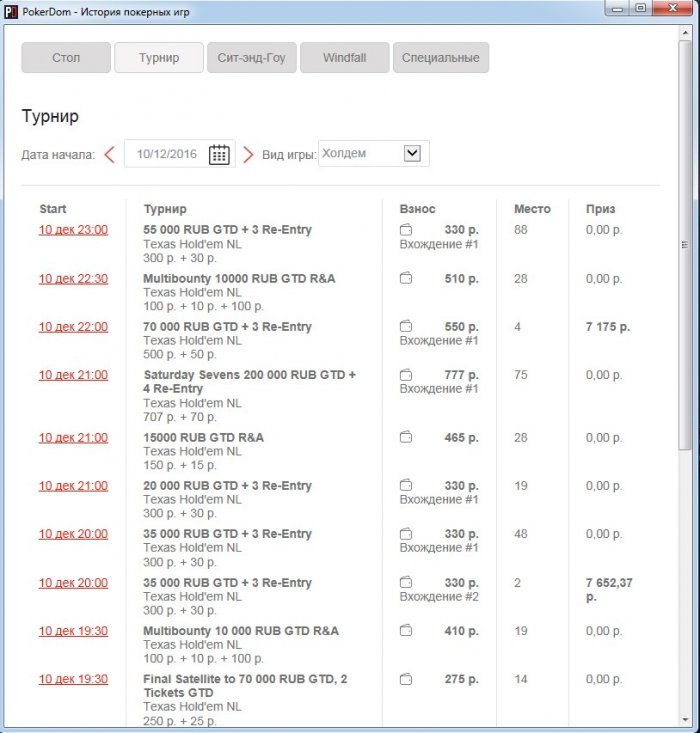Click title Final Satellite to 70 000 RUB GTD

(x=245, y=686)
